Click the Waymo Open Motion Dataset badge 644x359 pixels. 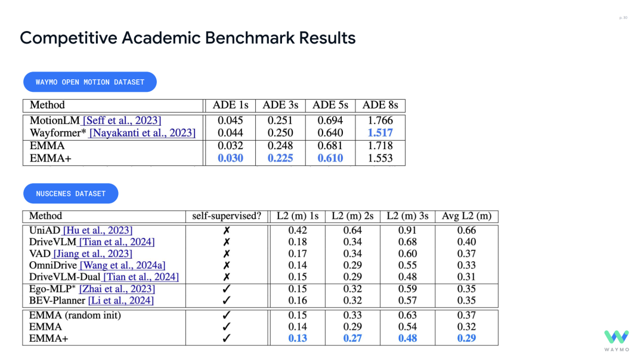pyautogui.click(x=90, y=82)
